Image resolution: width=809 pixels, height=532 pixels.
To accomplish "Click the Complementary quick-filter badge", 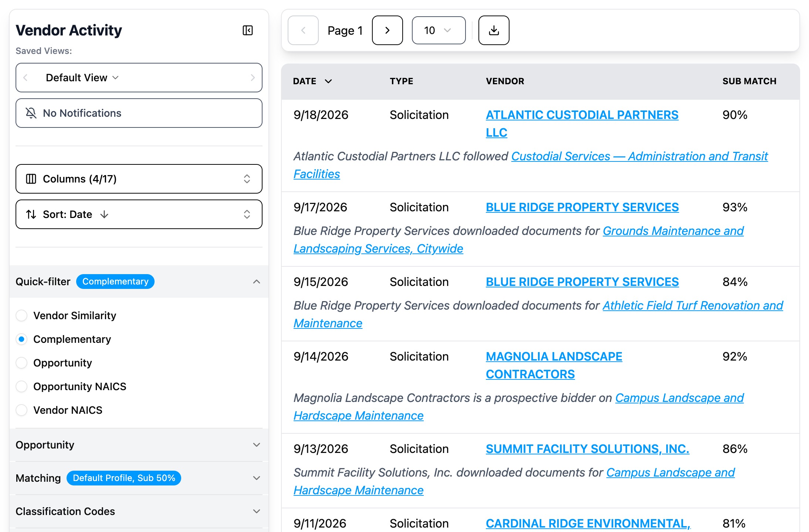I will [115, 282].
